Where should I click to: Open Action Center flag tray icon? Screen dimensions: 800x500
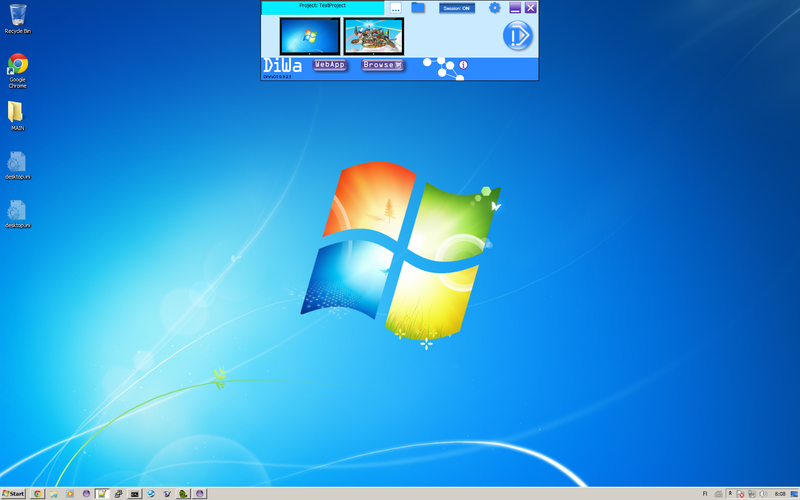point(741,493)
